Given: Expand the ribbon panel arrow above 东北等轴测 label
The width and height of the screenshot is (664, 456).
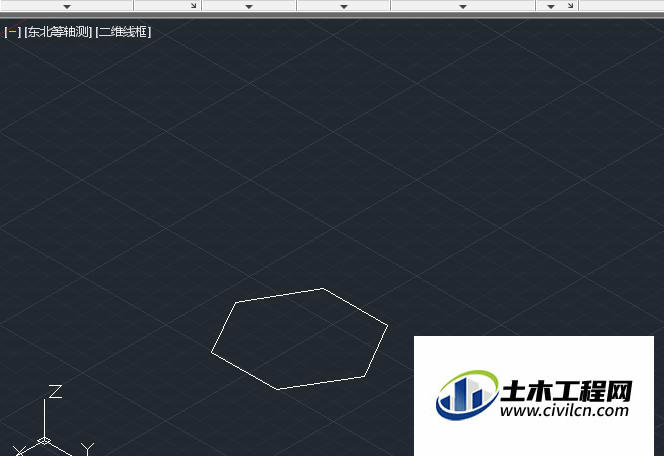Looking at the screenshot, I should click(67, 6).
